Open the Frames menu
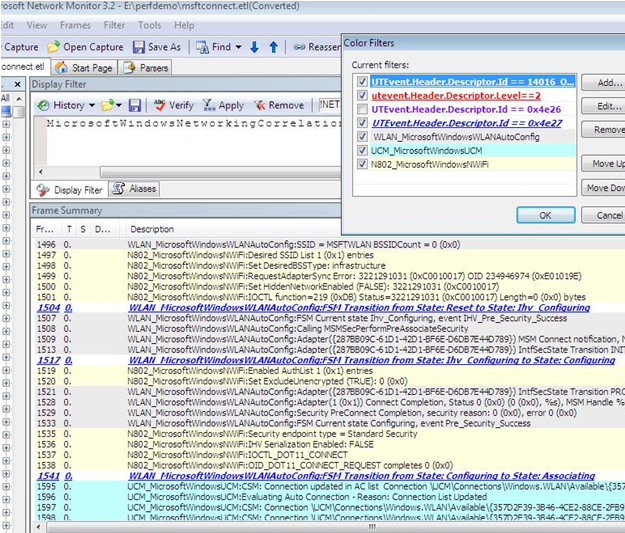 pos(75,25)
